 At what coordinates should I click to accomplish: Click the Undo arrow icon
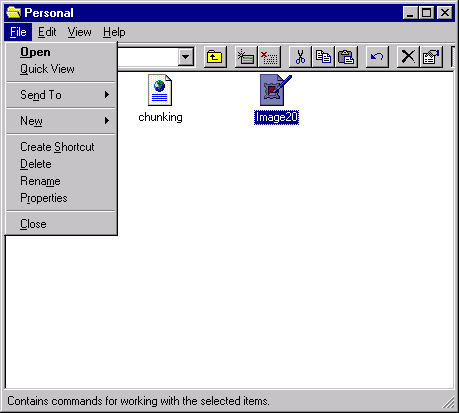click(377, 57)
